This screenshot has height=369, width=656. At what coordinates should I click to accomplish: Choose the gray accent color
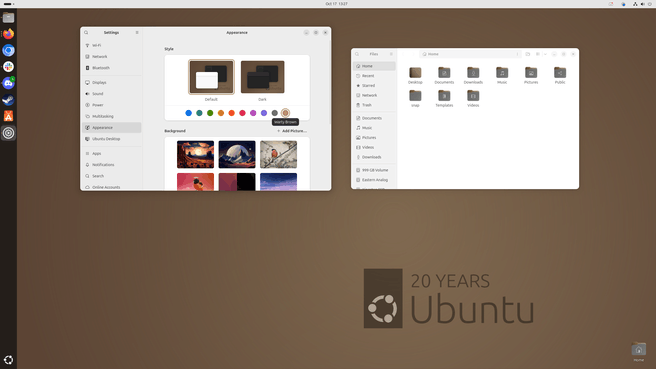tap(274, 113)
